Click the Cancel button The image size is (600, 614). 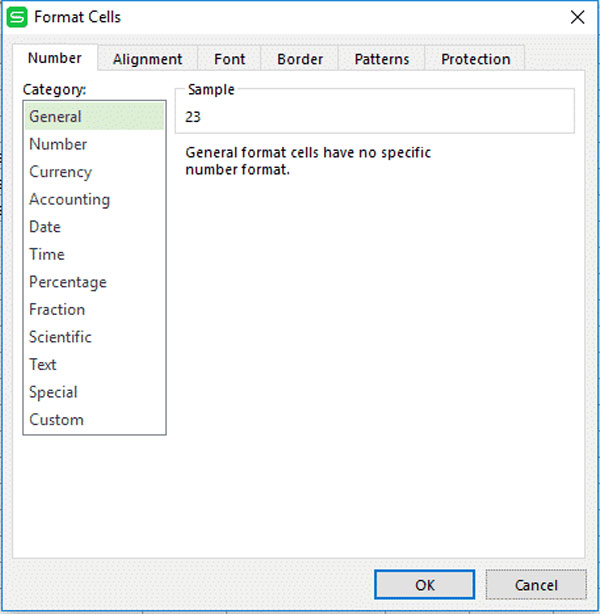pyautogui.click(x=536, y=585)
